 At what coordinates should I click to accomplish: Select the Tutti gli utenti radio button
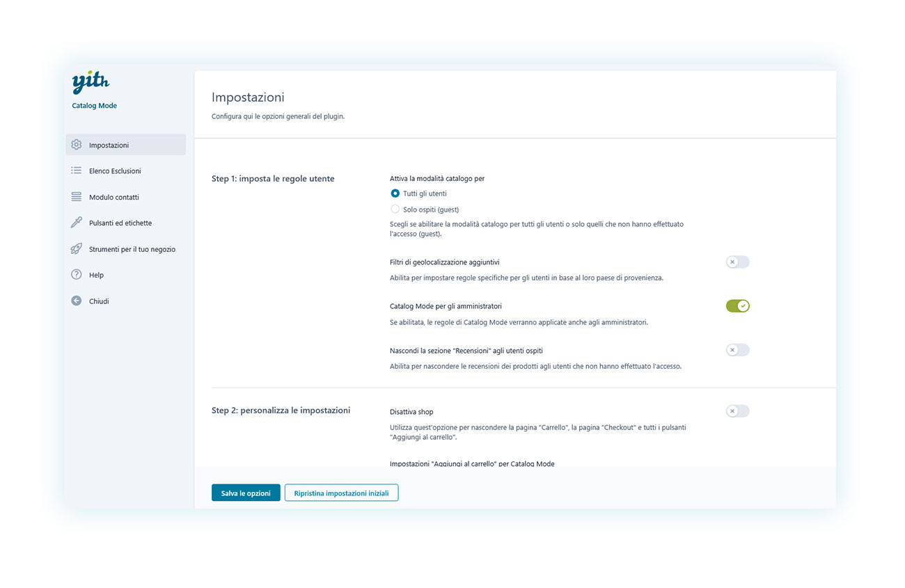click(x=395, y=193)
